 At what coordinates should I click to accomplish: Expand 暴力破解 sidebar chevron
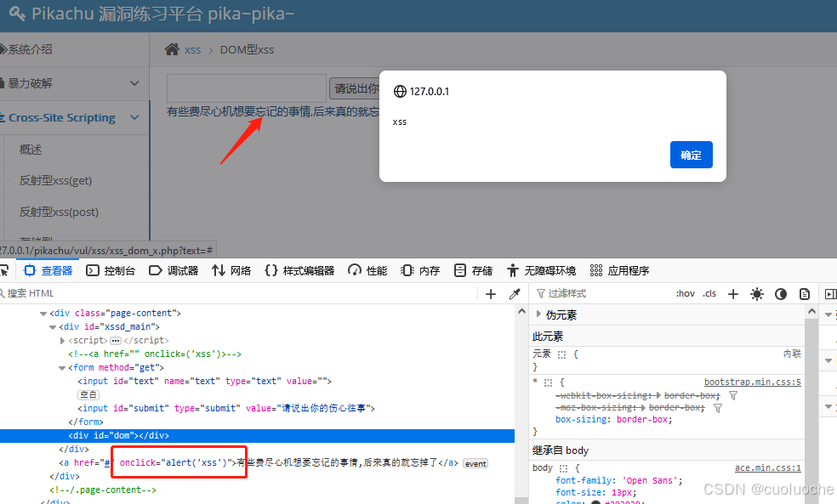pyautogui.click(x=134, y=83)
